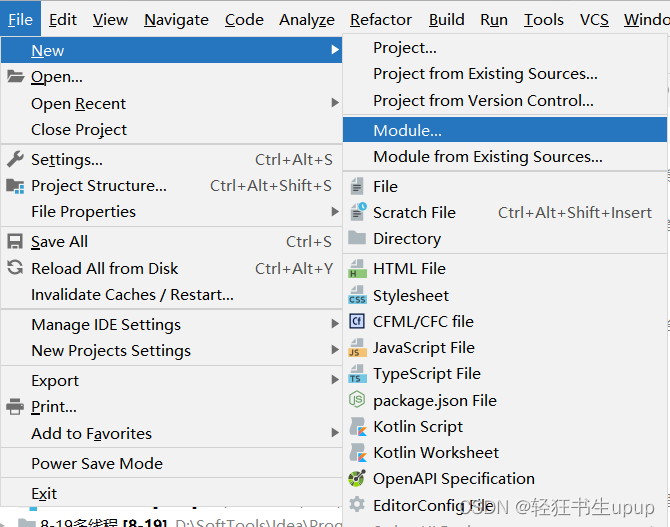Viewport: 670px width, 527px height.
Task: Click the package.json File nodejs icon
Action: [x=357, y=400]
